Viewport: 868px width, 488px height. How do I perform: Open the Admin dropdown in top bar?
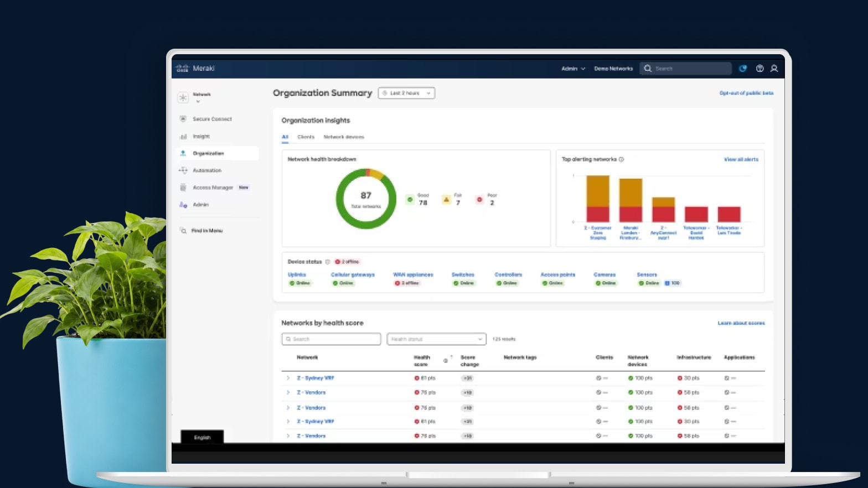click(x=573, y=69)
